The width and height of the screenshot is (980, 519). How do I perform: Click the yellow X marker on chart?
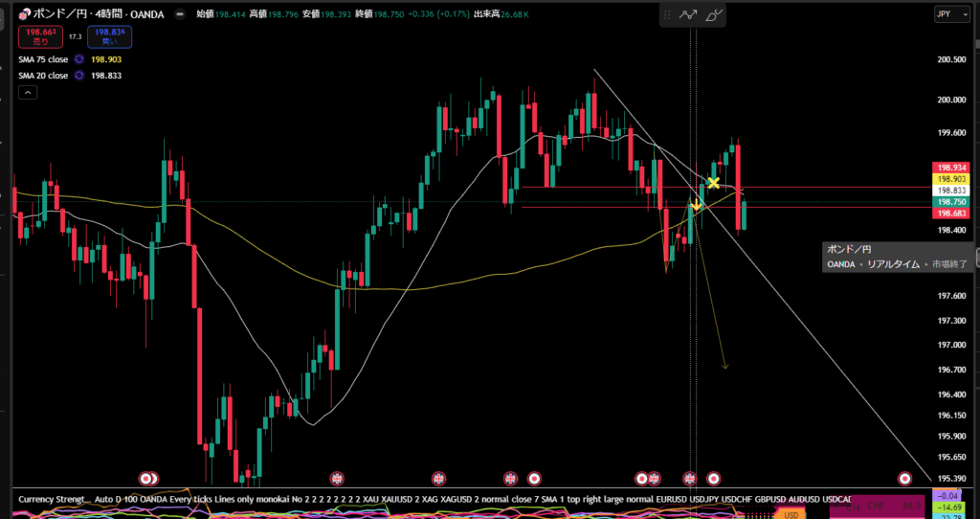click(x=713, y=182)
